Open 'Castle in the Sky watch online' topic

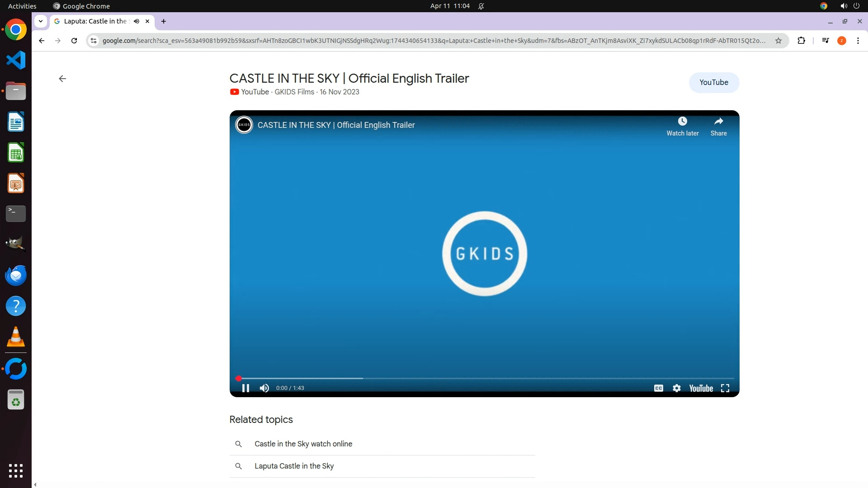[303, 444]
